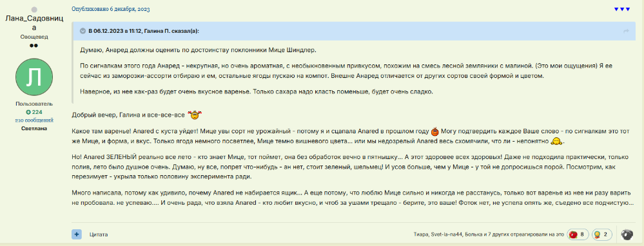Click the green Л user avatar
The height and width of the screenshot is (246, 644).
(x=34, y=77)
